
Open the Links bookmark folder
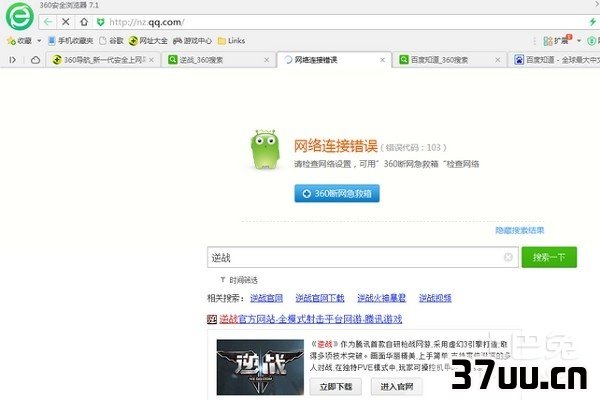[x=231, y=41]
